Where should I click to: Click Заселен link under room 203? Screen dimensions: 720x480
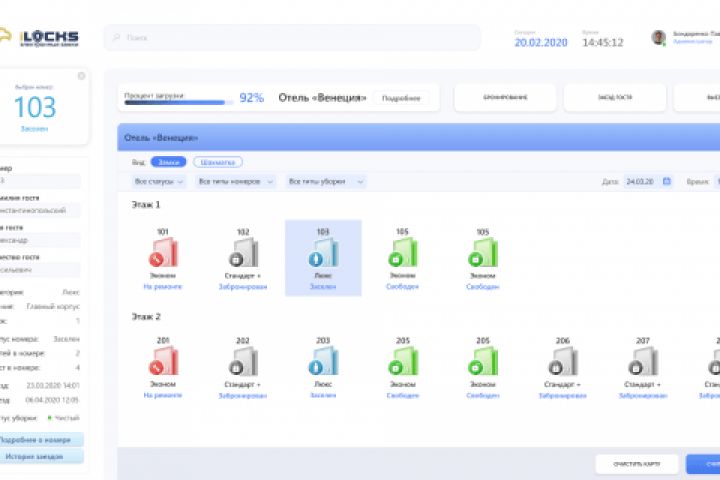(x=323, y=395)
